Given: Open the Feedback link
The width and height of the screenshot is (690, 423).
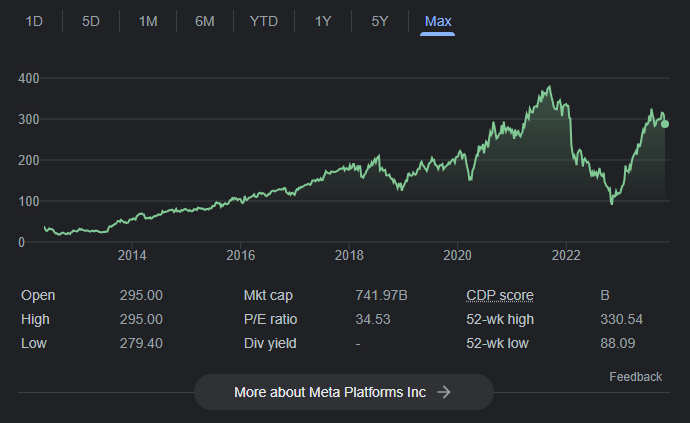Looking at the screenshot, I should click(x=635, y=377).
